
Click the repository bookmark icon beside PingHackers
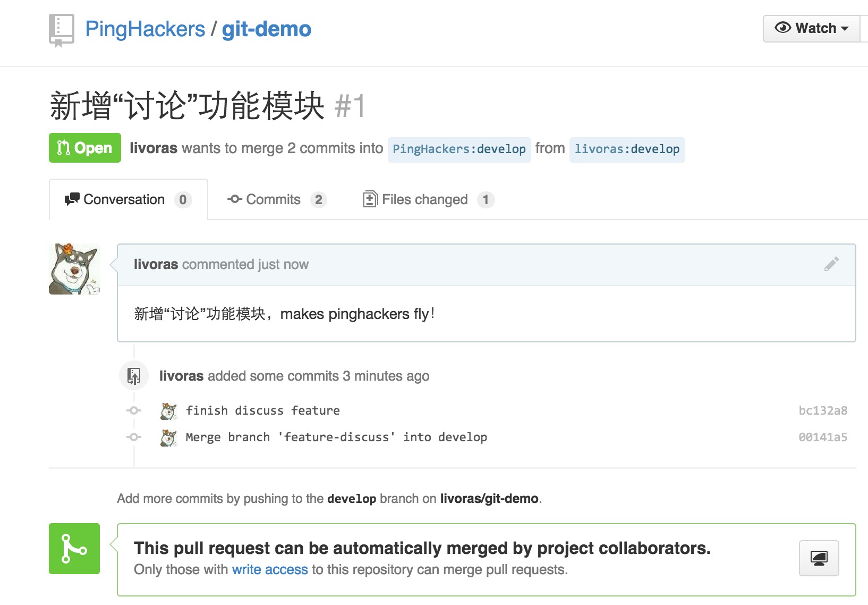pos(61,28)
